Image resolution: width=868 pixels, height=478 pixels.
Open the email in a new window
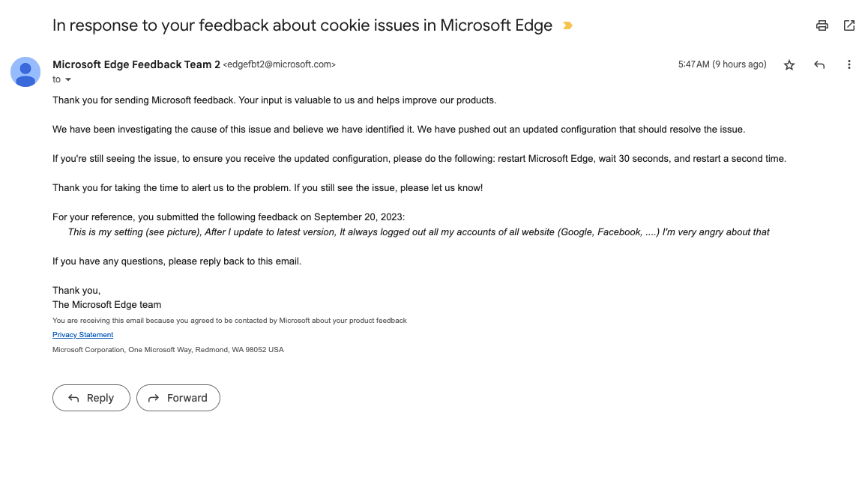tap(849, 25)
